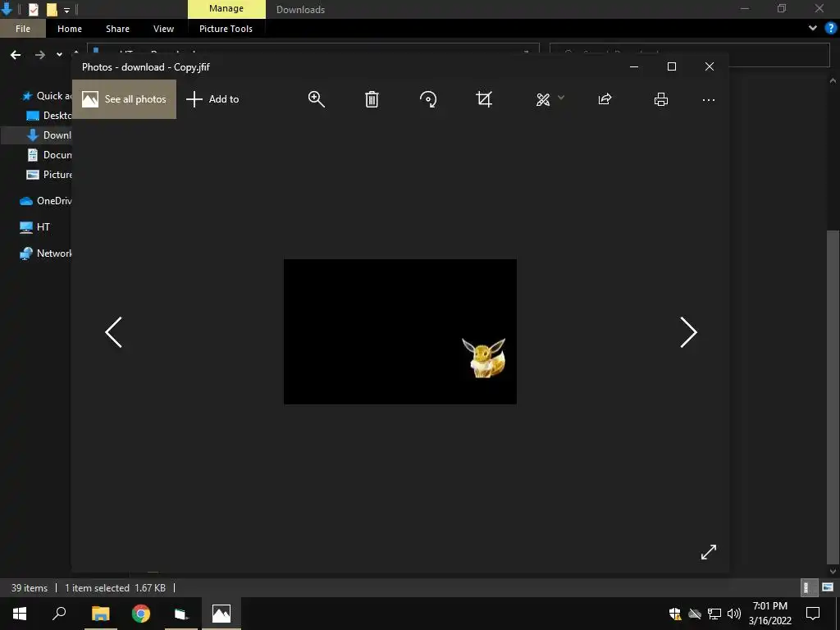Select Quick access in navigation pane
Image resolution: width=840 pixels, height=630 pixels.
(x=46, y=96)
